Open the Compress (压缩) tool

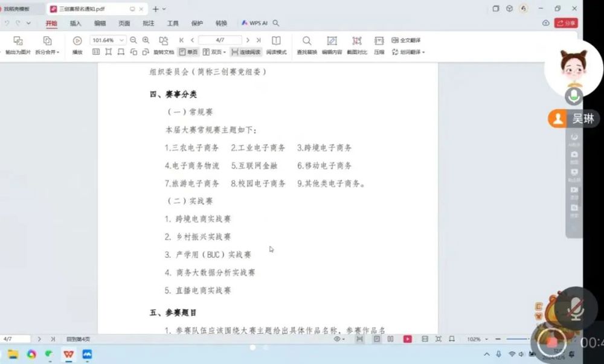point(379,41)
